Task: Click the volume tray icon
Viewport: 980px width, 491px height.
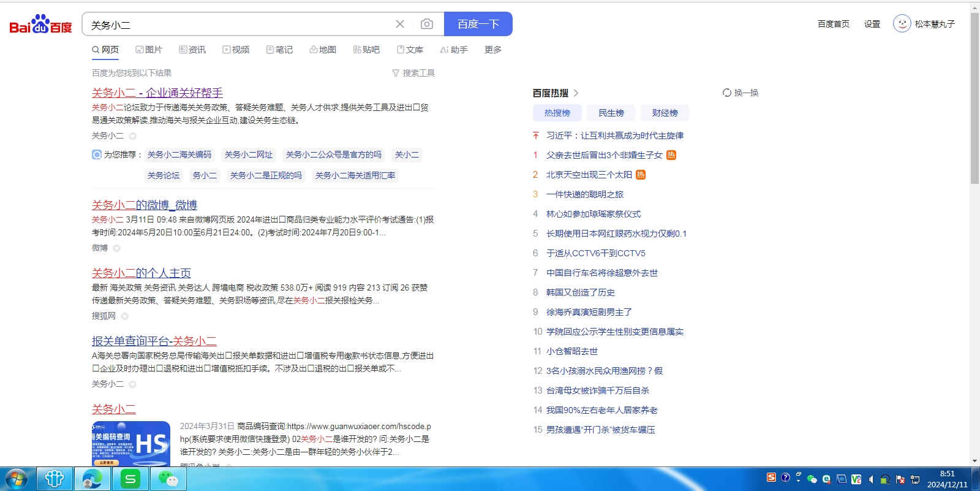Action: 871,479
